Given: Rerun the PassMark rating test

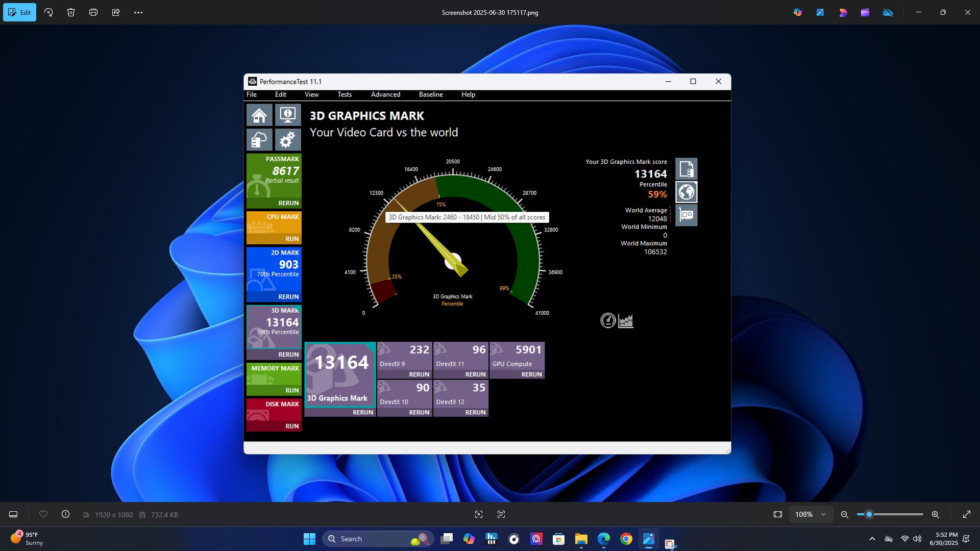Looking at the screenshot, I should tap(288, 203).
